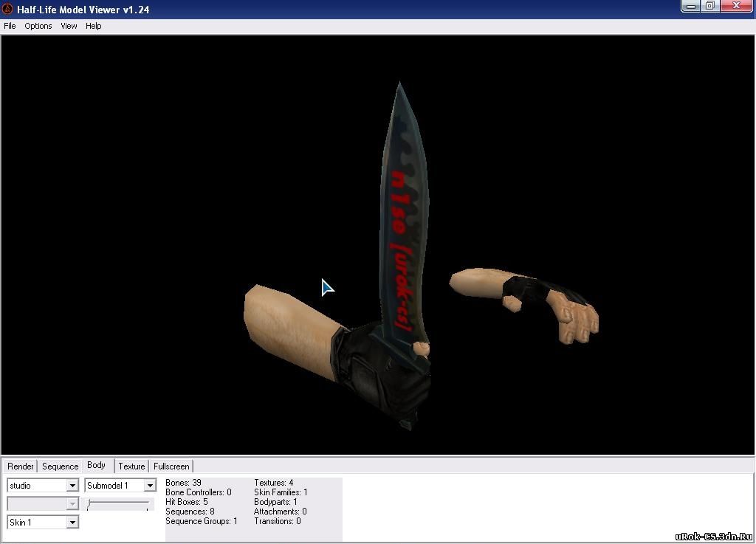This screenshot has height=544, width=756.
Task: Minimize the Model Viewer window
Action: (690, 6)
